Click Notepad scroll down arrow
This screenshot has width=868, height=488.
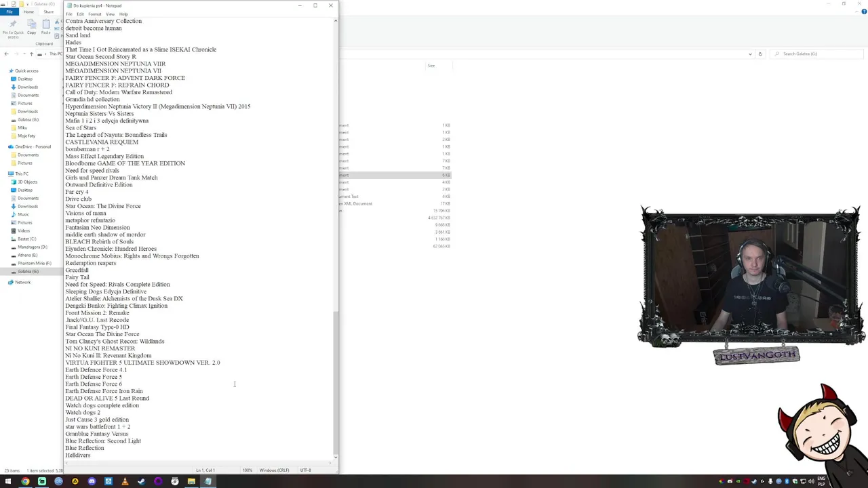tap(336, 457)
